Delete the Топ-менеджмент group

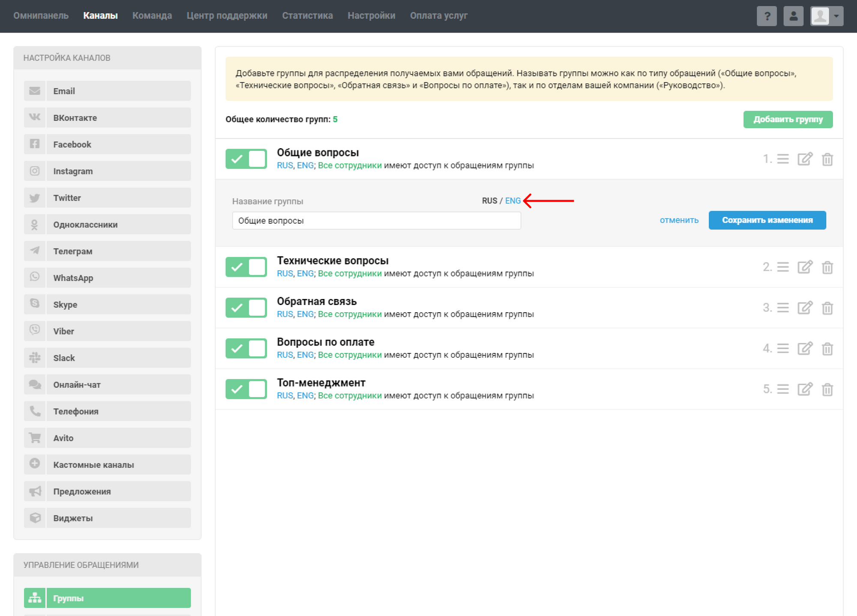pos(827,389)
